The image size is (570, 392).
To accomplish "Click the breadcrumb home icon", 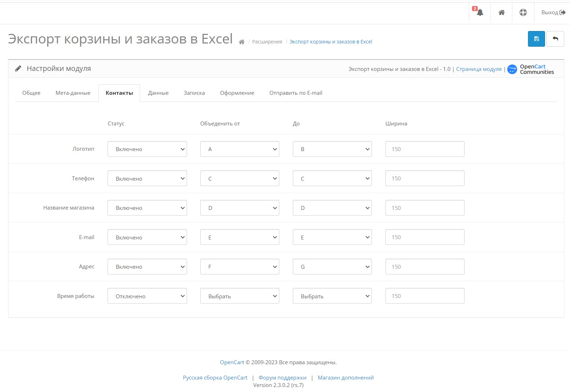I will click(x=242, y=42).
